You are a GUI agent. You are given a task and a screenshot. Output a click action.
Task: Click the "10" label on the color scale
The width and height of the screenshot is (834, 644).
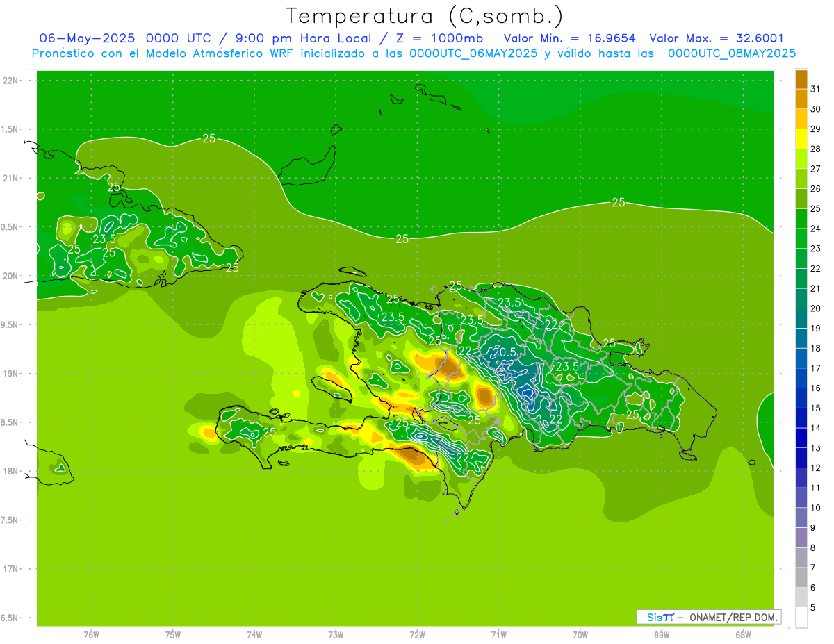[815, 508]
